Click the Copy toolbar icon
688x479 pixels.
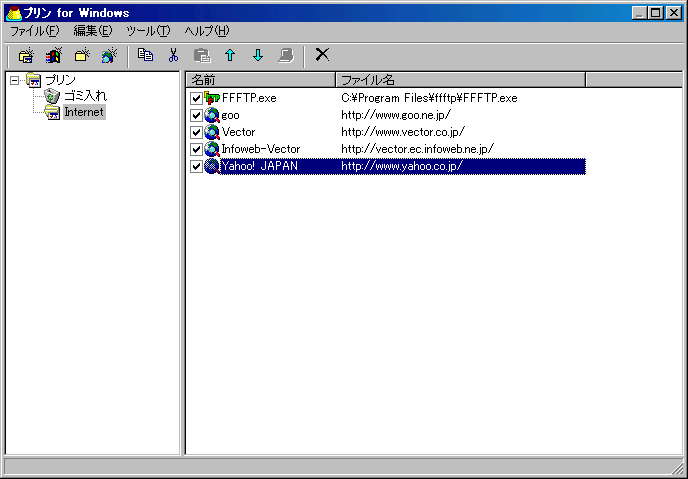point(146,55)
